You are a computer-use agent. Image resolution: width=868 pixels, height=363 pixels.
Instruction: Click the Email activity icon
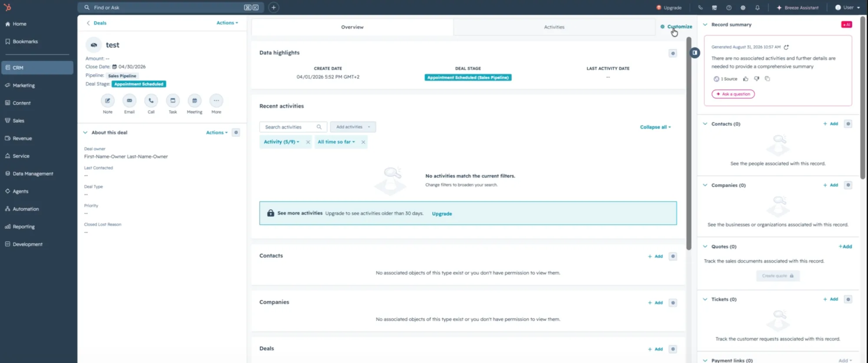click(x=129, y=101)
